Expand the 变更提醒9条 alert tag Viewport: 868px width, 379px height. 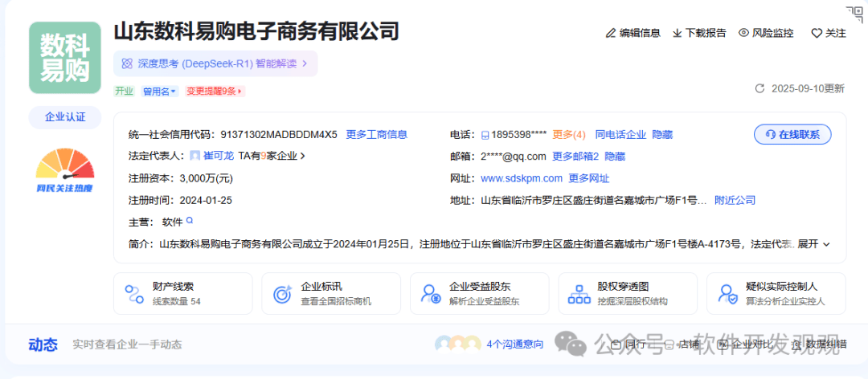point(215,92)
